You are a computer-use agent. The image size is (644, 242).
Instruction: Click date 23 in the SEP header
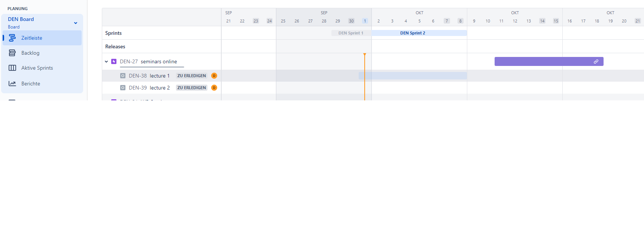[x=256, y=21]
